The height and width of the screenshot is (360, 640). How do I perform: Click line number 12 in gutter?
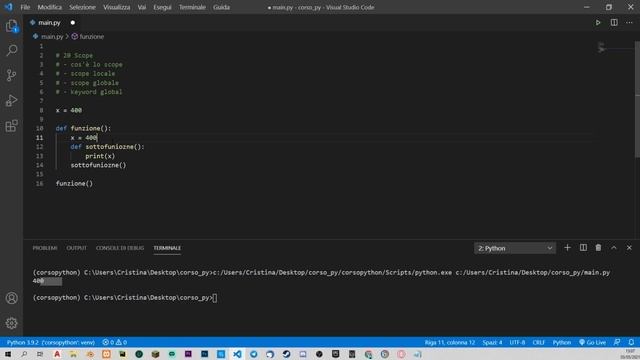(40, 147)
